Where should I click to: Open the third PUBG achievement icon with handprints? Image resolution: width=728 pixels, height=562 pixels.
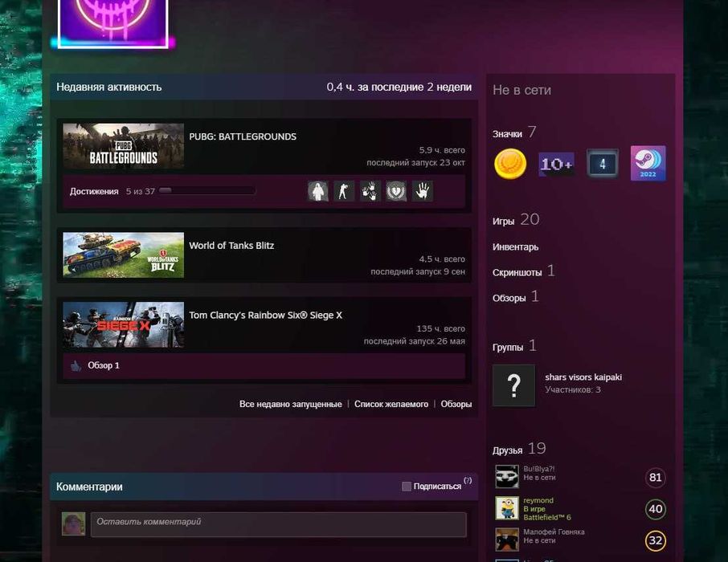click(x=370, y=191)
